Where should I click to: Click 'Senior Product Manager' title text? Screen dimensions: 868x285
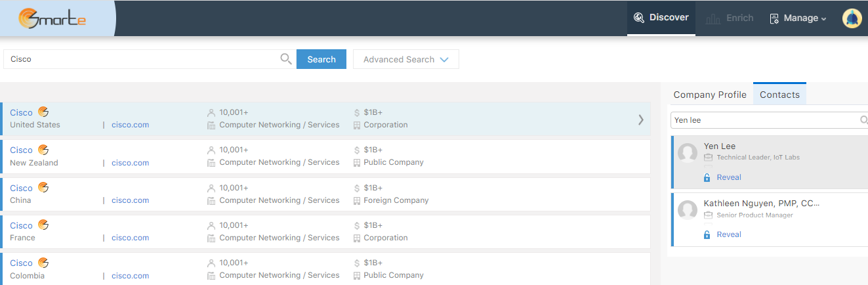pyautogui.click(x=755, y=215)
